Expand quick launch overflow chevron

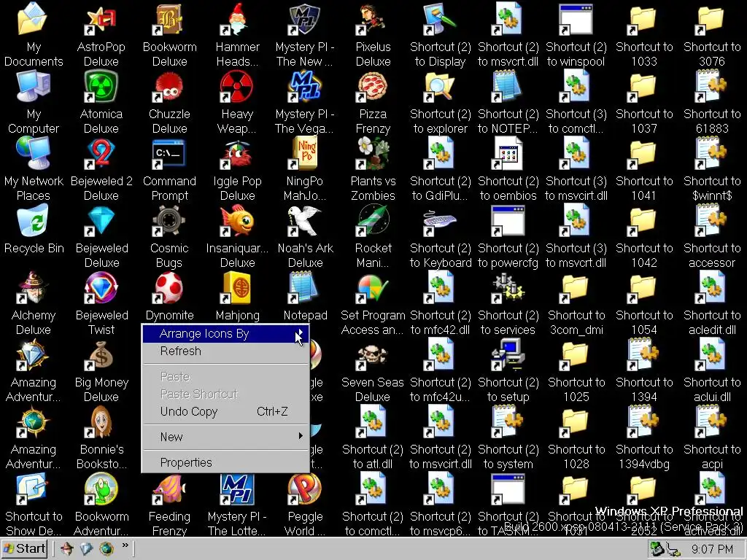pyautogui.click(x=125, y=545)
